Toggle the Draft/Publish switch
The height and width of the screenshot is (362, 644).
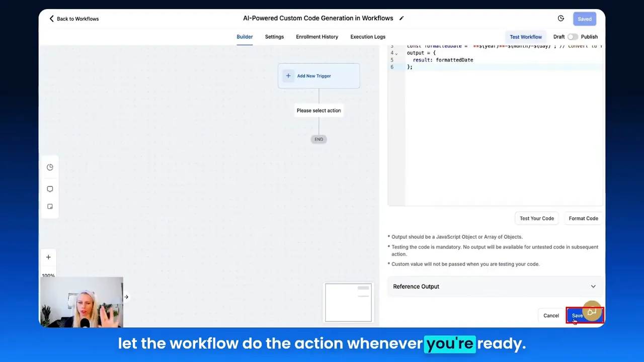point(573,37)
